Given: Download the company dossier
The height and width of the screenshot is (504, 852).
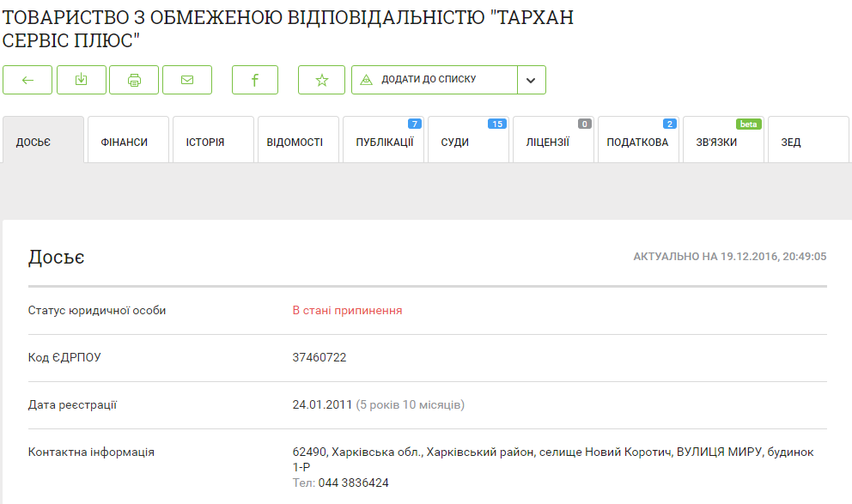Looking at the screenshot, I should point(82,80).
